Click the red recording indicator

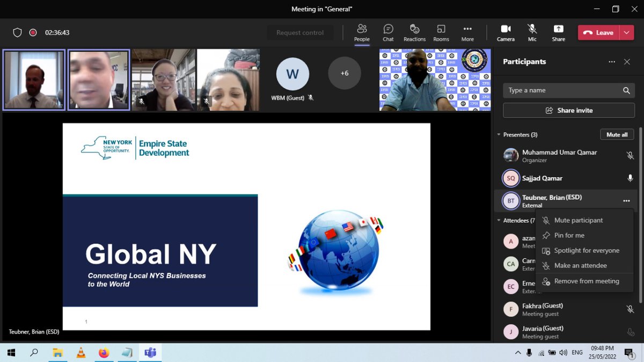coord(33,33)
